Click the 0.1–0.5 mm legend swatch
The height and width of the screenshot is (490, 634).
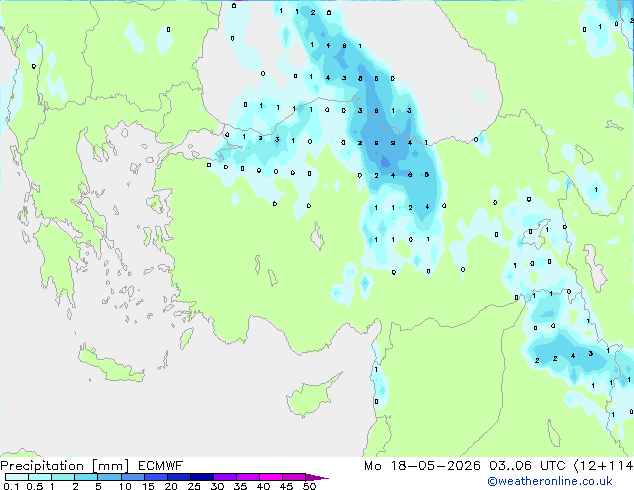click(17, 477)
